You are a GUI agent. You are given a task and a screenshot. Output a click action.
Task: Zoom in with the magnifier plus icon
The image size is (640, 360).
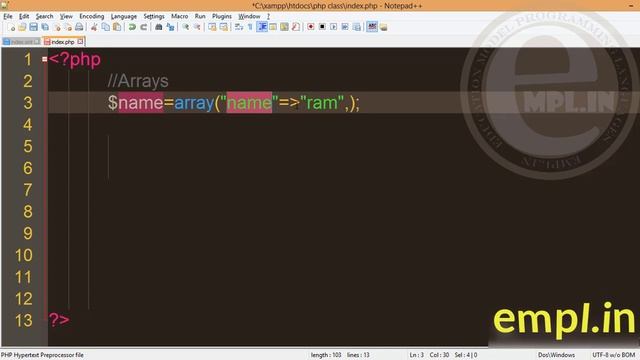tap(185, 27)
